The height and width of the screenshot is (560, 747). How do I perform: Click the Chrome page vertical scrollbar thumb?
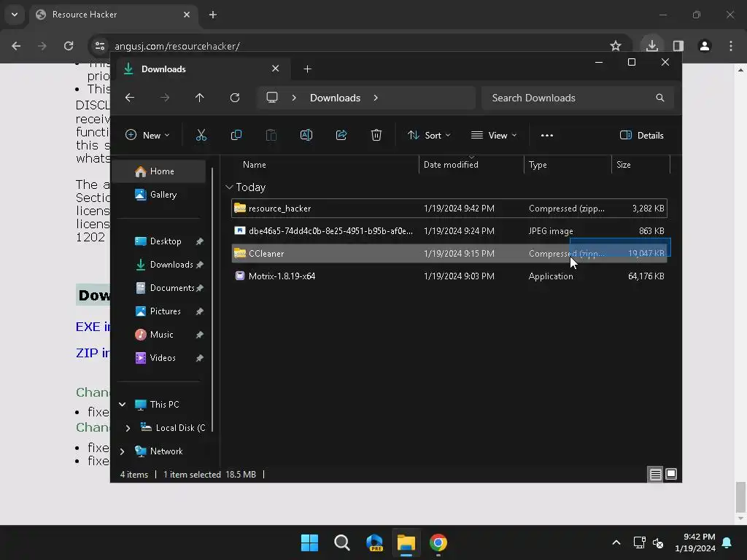(x=740, y=496)
